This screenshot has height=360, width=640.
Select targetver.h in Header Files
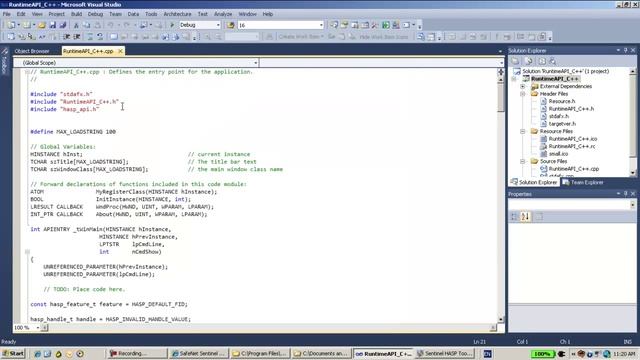(x=562, y=124)
